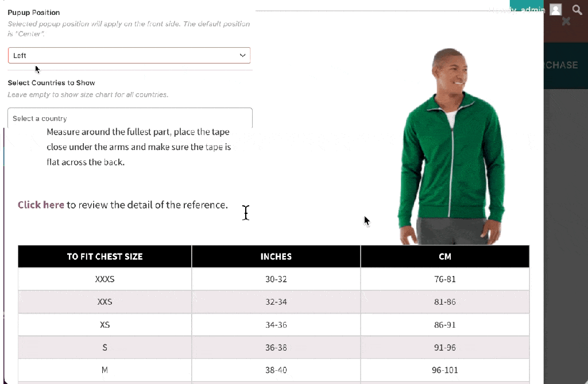Expand the dropdown chevron next to Left
Screen dimensions: 588x384
pos(243,56)
